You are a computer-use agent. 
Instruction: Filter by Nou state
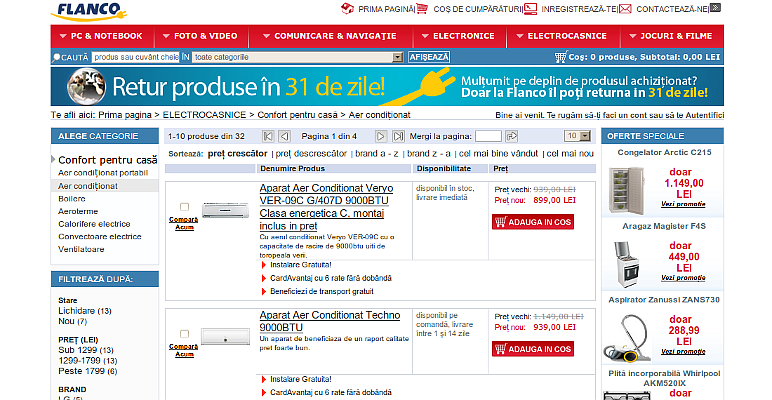point(72,321)
